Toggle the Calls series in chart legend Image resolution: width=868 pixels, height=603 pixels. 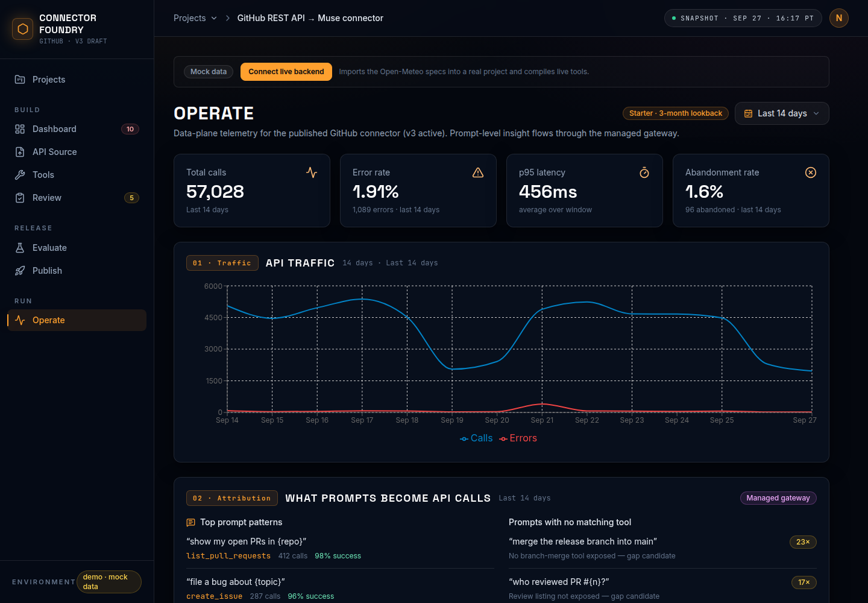tap(476, 438)
